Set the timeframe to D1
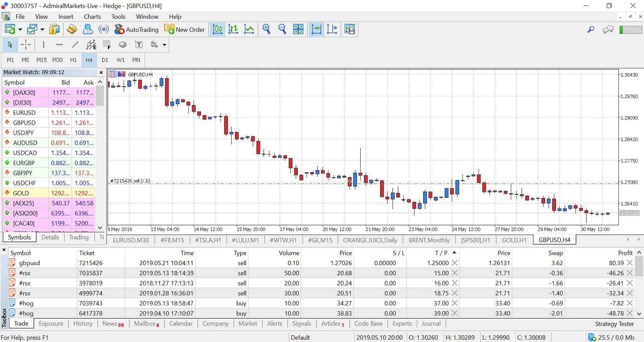Viewport: 644px width, 342px height. click(105, 60)
